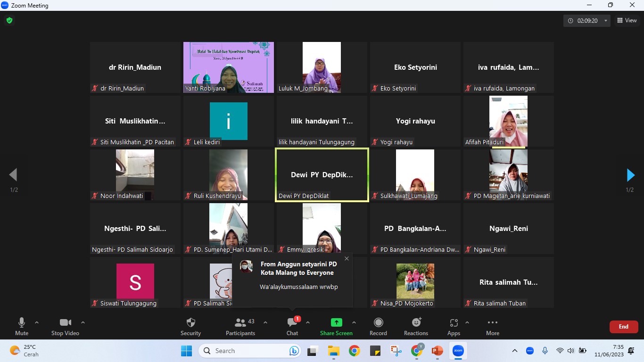Expand Share Screen options arrow
The width and height of the screenshot is (644, 362).
354,323
